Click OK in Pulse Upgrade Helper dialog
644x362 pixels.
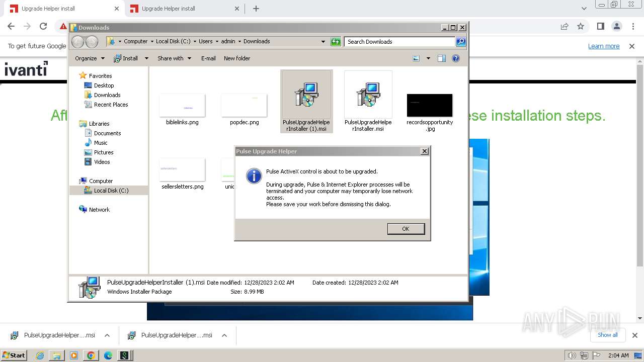tap(406, 229)
